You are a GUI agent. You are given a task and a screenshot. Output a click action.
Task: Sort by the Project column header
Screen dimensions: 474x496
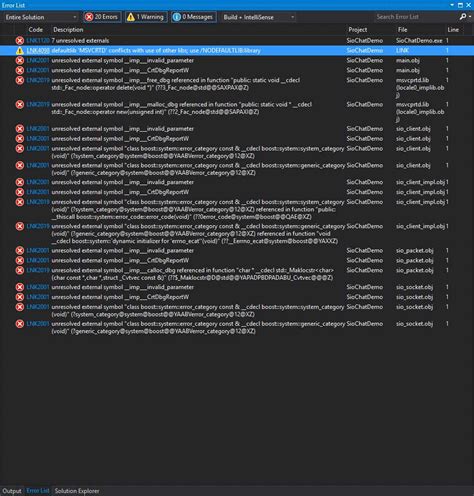coord(358,30)
